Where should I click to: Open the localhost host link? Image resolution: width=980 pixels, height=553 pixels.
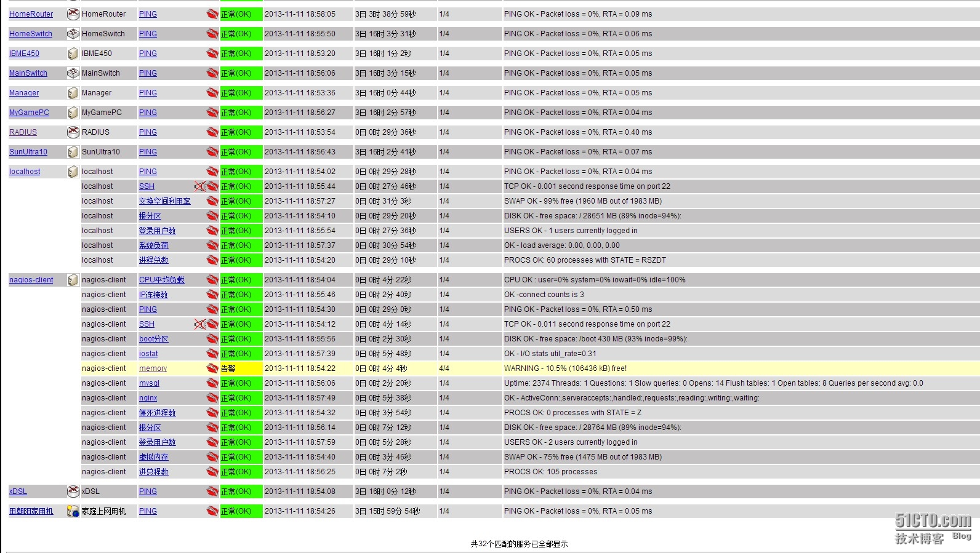pyautogui.click(x=25, y=172)
